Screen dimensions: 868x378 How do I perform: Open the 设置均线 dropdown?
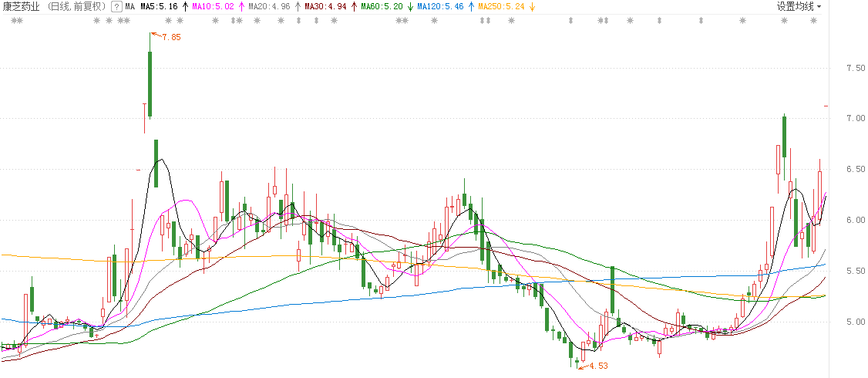(x=795, y=6)
